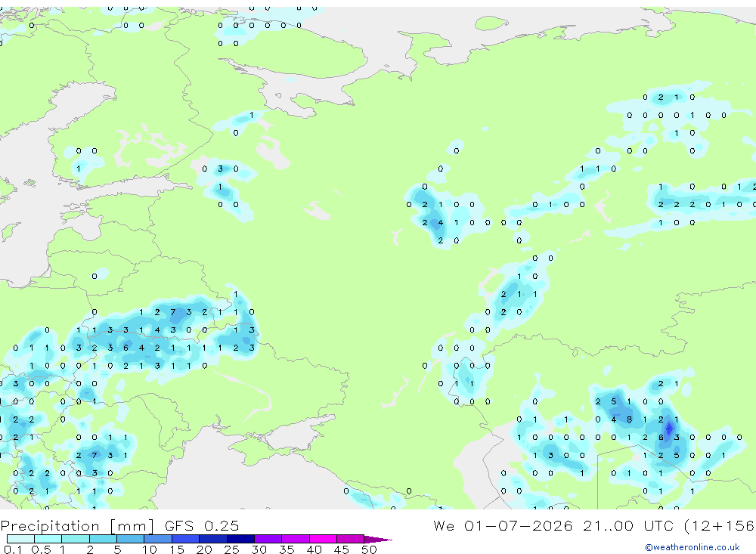Click the "20" legend scale label

(x=204, y=549)
